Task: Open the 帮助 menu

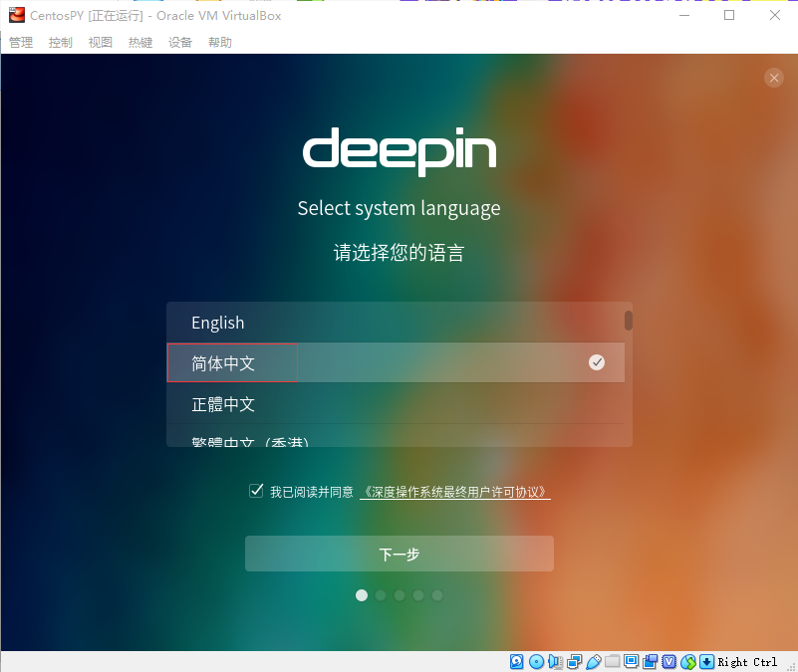Action: (x=220, y=42)
